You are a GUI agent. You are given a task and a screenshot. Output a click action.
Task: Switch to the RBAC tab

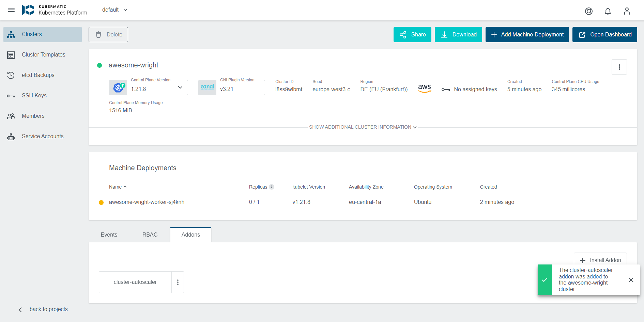(x=150, y=235)
